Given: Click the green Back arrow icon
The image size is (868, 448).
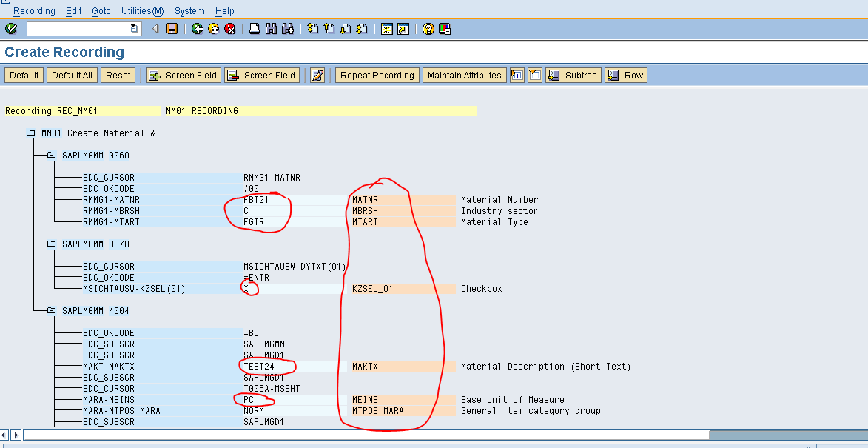Looking at the screenshot, I should click(x=196, y=30).
